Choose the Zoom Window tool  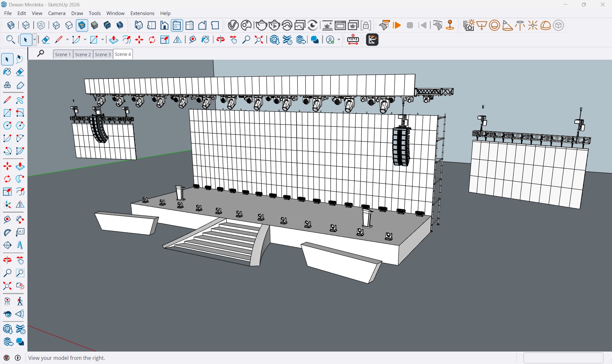click(20, 273)
